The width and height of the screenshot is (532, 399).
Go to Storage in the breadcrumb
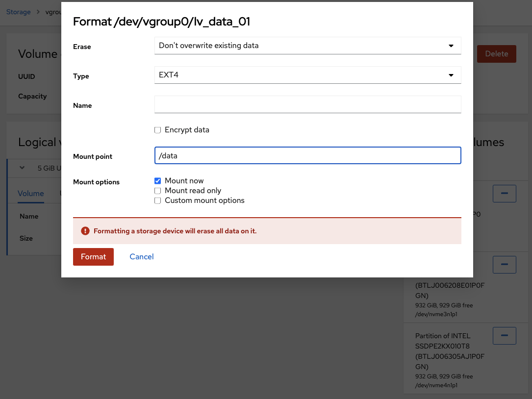coord(19,12)
